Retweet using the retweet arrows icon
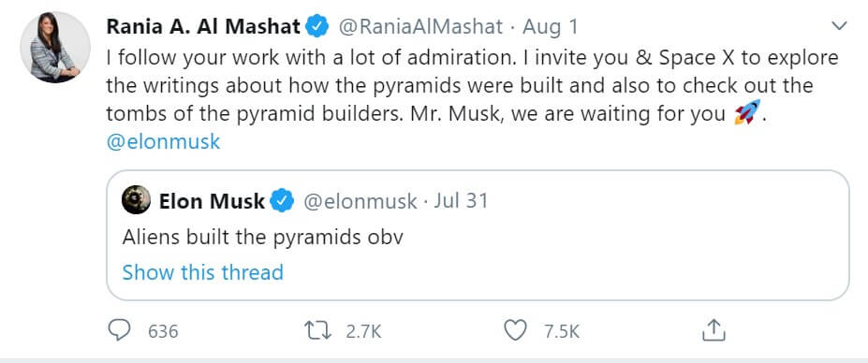 (x=318, y=331)
